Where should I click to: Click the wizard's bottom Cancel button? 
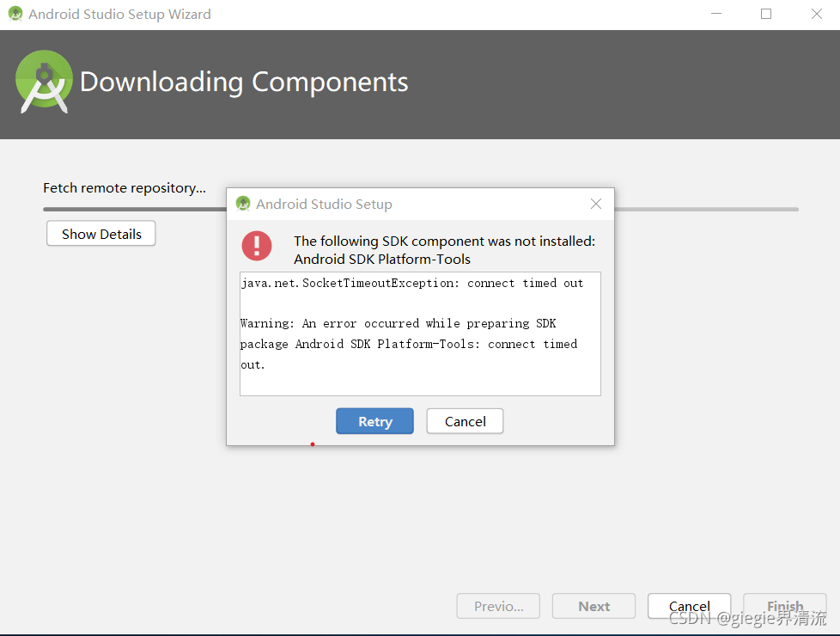point(689,606)
